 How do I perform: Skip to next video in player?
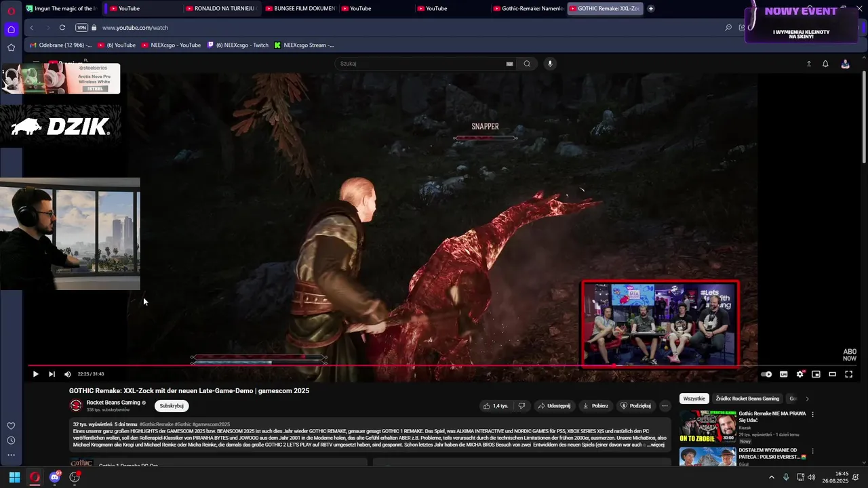coord(52,374)
